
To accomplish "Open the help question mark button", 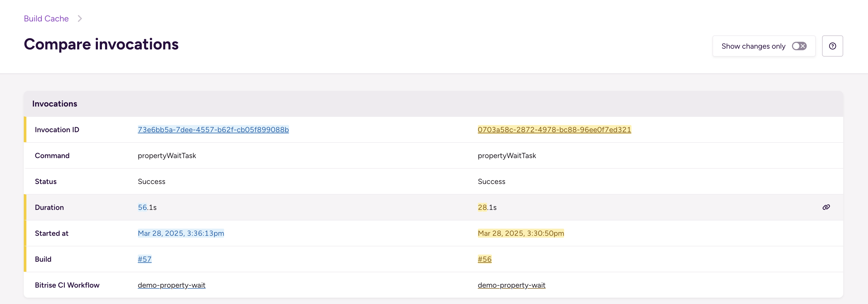I will coord(832,46).
